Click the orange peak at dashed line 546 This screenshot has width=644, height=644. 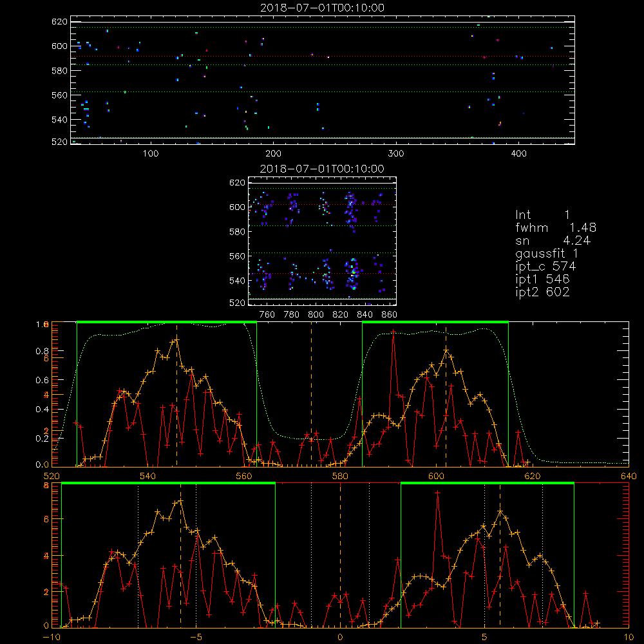177,339
